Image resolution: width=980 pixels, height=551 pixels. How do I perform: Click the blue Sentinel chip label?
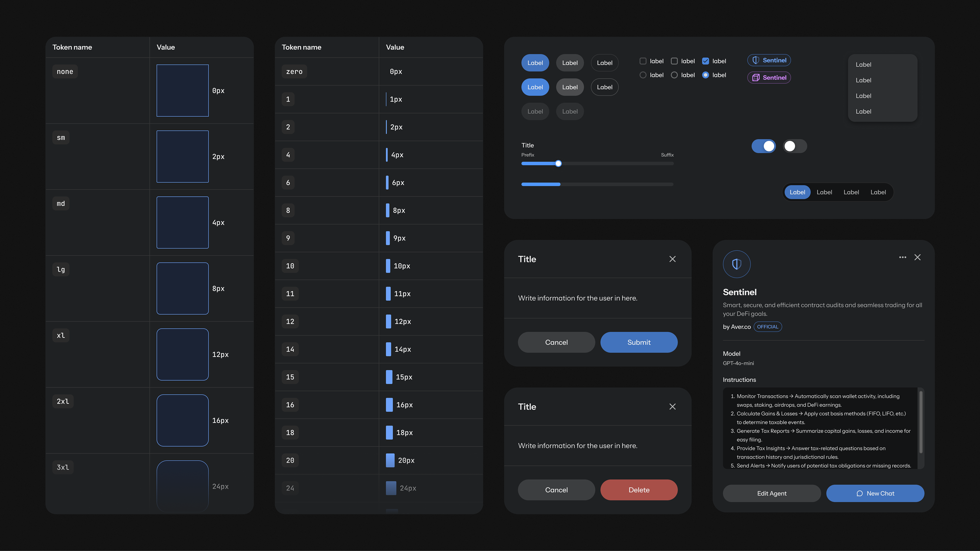tap(774, 60)
